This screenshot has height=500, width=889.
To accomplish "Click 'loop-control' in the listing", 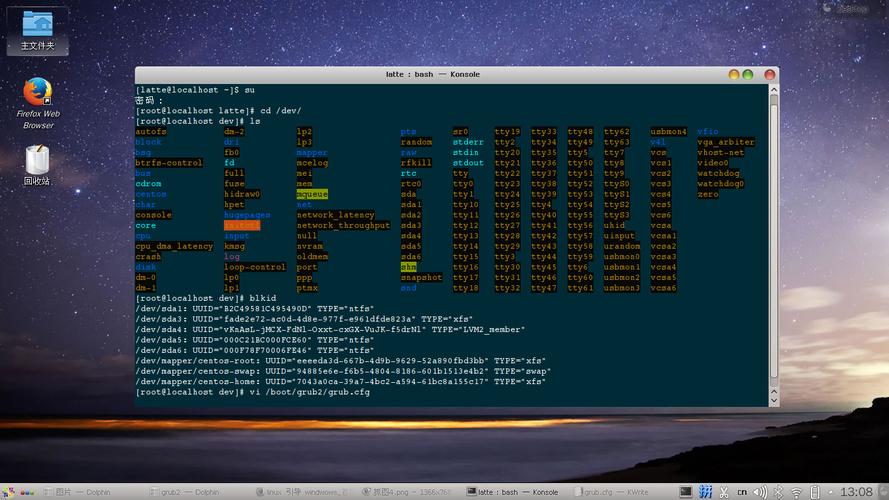I will click(x=255, y=267).
